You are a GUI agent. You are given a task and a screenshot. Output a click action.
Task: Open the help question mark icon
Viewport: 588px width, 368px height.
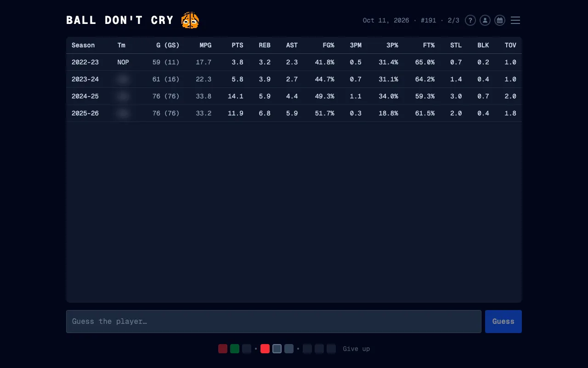click(x=470, y=20)
